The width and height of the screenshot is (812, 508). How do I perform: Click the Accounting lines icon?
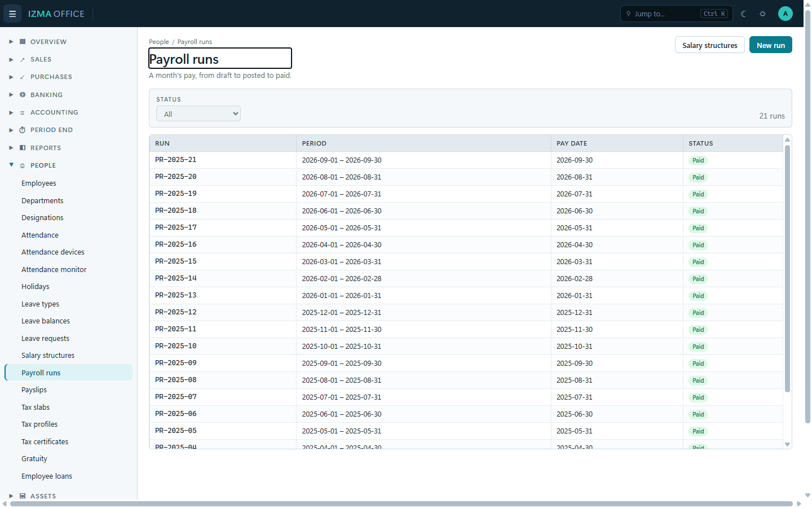pyautogui.click(x=23, y=112)
